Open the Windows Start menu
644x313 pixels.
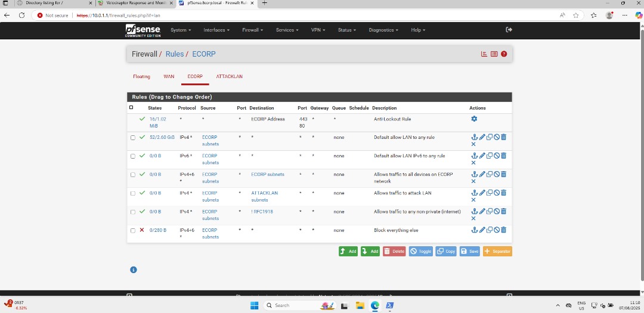click(x=254, y=305)
